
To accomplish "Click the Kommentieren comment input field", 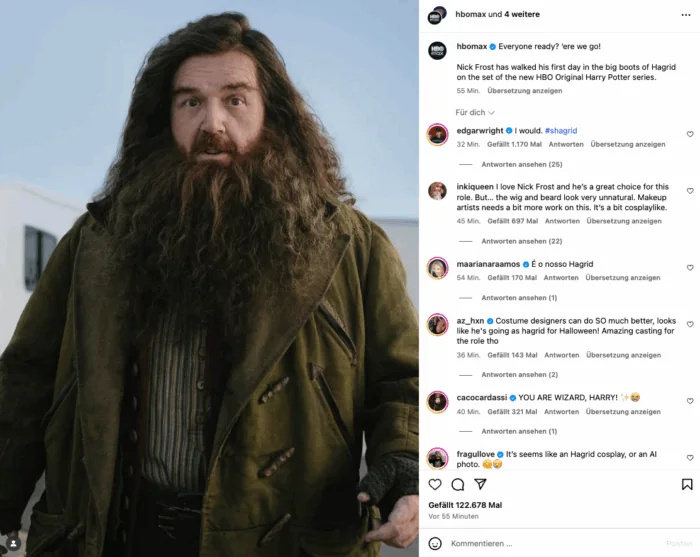I will coord(554,544).
